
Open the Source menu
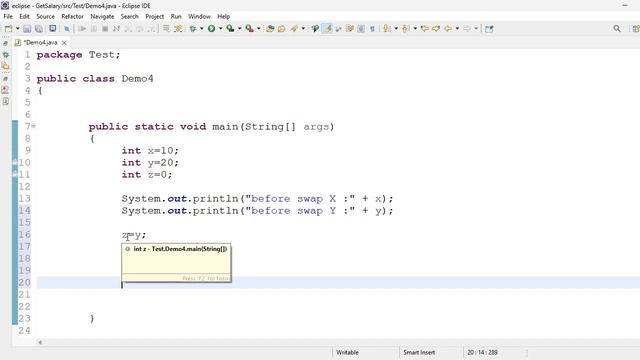click(x=45, y=16)
